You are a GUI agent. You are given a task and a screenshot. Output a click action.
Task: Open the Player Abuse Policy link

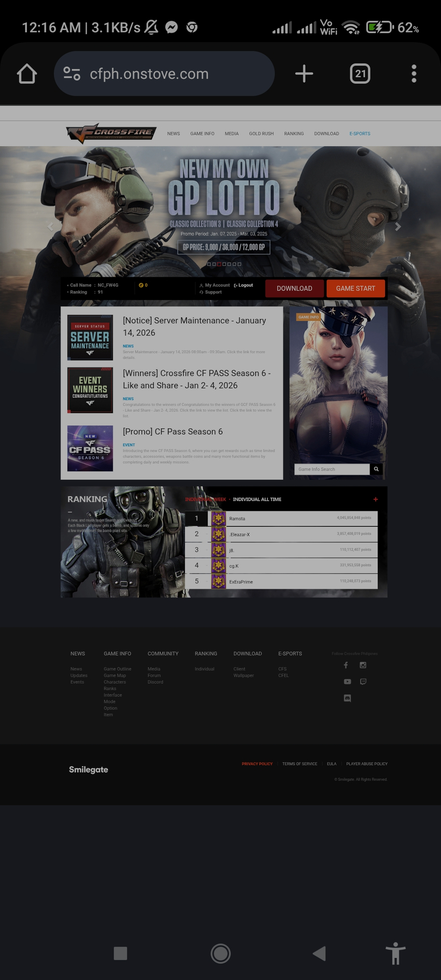[367, 764]
